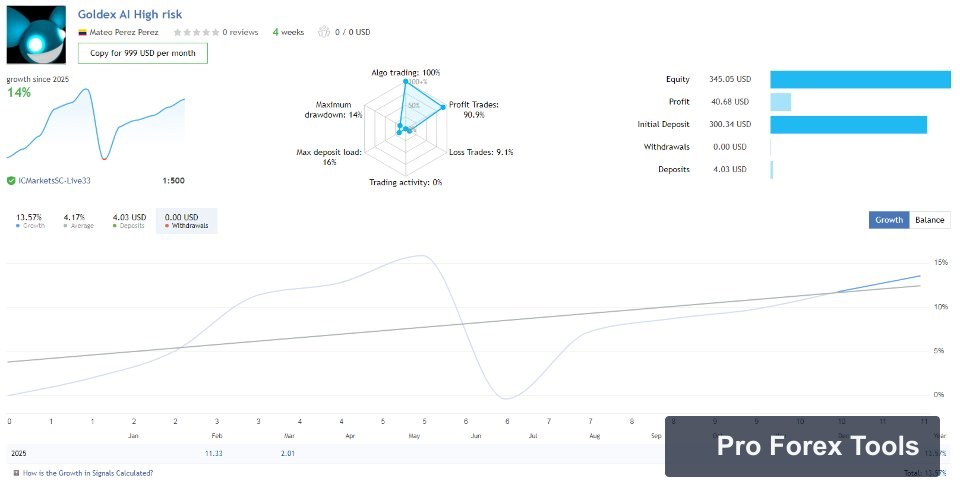
Task: Click the 0 / 0 USD subscribers funds text
Action: 353,32
